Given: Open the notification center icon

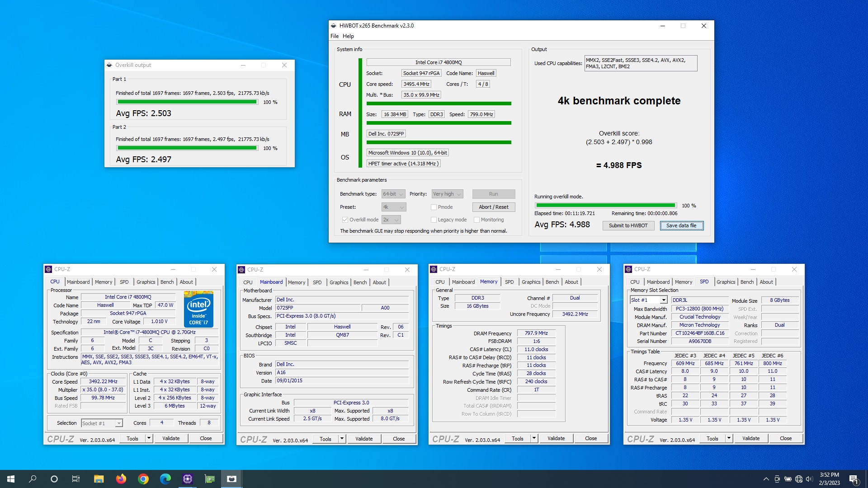Looking at the screenshot, I should [854, 479].
